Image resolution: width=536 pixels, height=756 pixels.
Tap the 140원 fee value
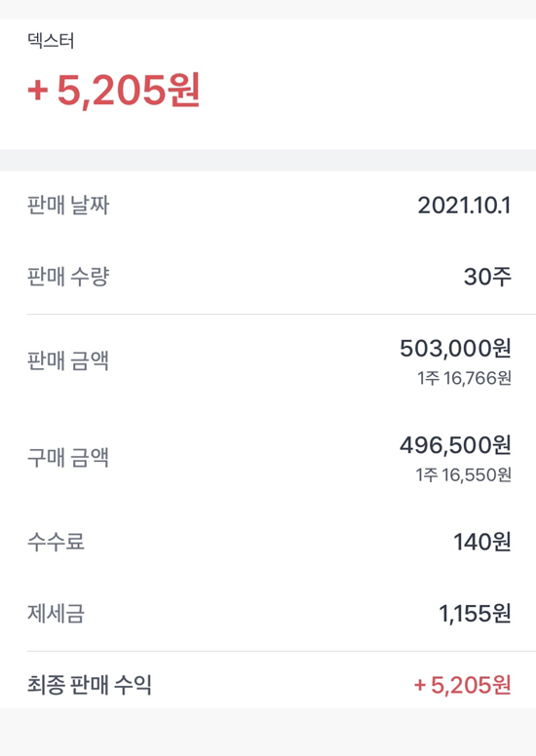click(x=482, y=542)
